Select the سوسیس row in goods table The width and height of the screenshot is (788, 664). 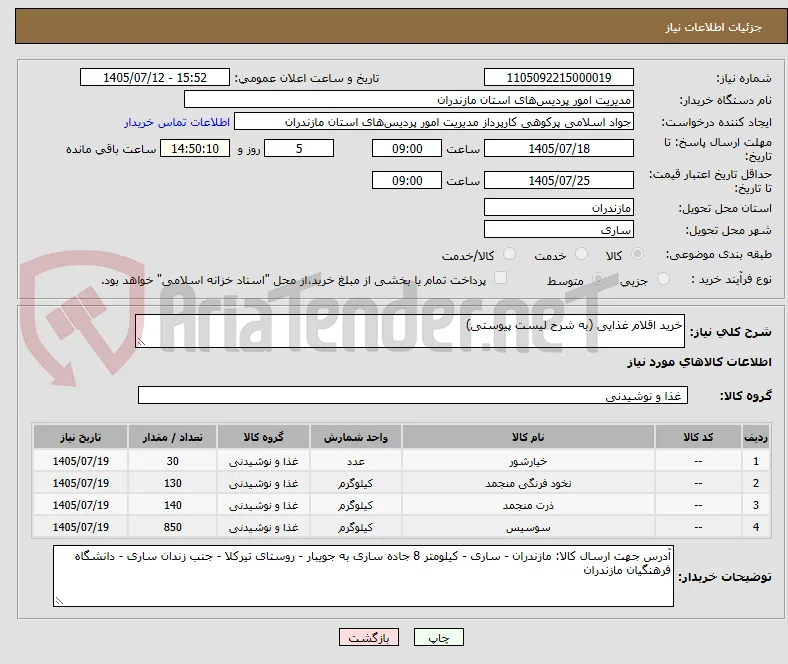[x=402, y=527]
